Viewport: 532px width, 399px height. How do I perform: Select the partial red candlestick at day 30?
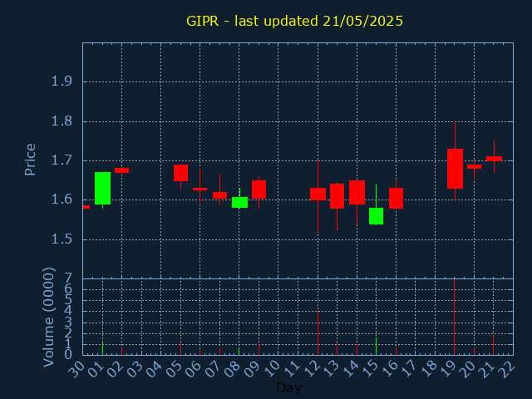86,207
